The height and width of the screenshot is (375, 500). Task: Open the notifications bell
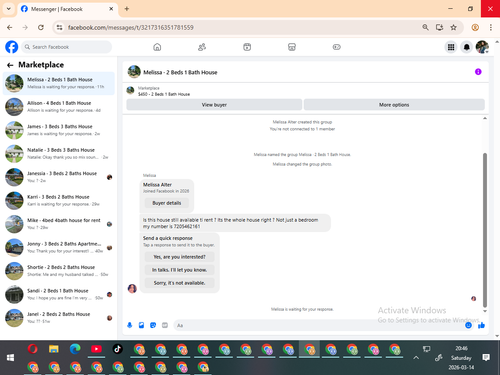pyautogui.click(x=467, y=47)
